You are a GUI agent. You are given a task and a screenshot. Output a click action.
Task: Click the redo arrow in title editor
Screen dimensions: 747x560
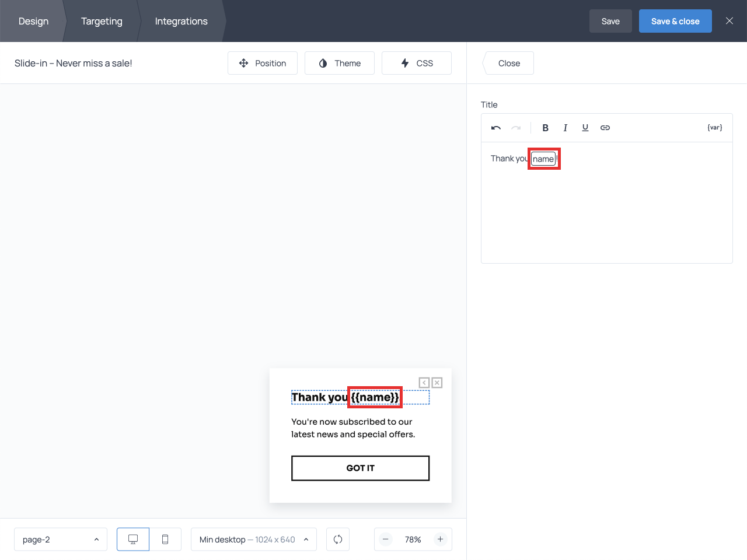tap(516, 128)
